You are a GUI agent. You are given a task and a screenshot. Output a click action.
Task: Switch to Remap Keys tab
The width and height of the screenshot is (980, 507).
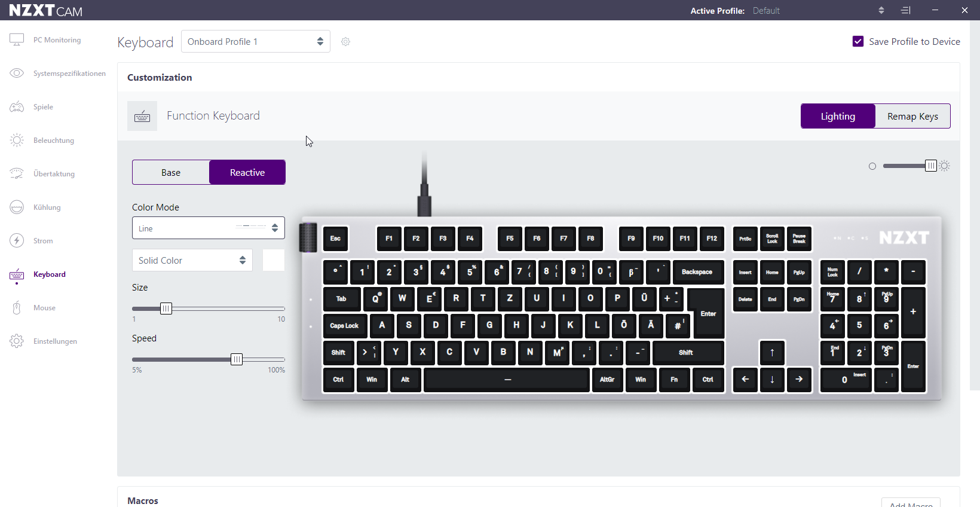(912, 116)
